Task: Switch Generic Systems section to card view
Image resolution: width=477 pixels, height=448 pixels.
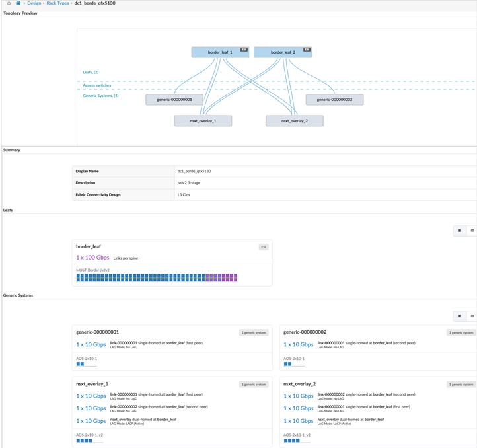Action: [460, 316]
